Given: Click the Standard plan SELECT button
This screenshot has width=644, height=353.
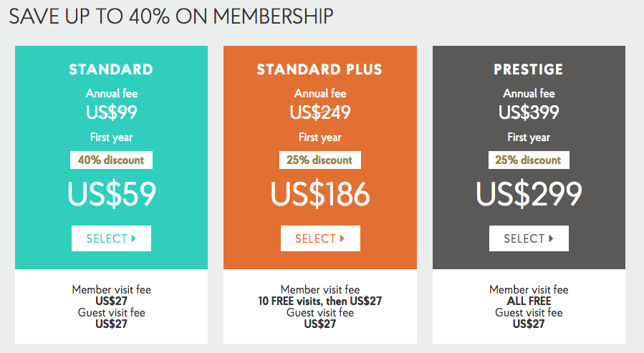Looking at the screenshot, I should (x=111, y=238).
